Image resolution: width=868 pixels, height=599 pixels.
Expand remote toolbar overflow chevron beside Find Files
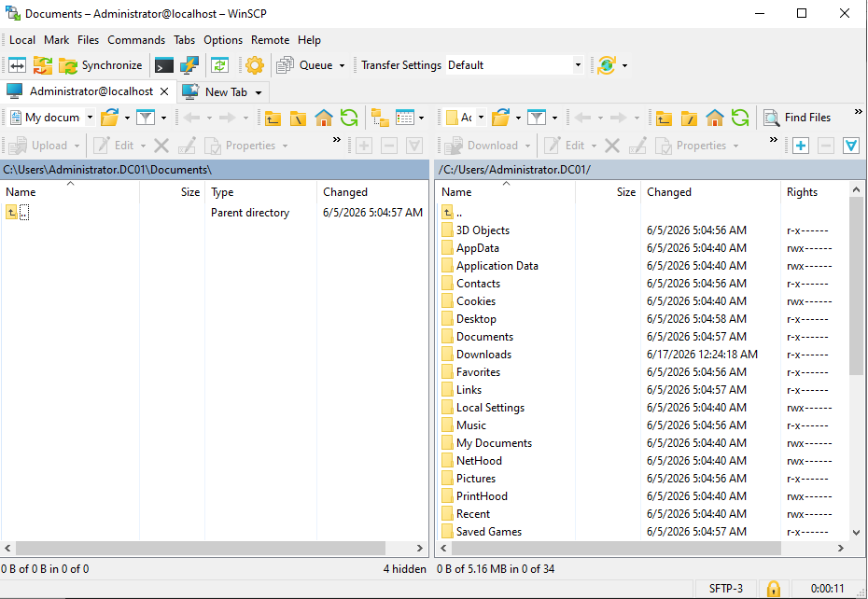(x=858, y=112)
